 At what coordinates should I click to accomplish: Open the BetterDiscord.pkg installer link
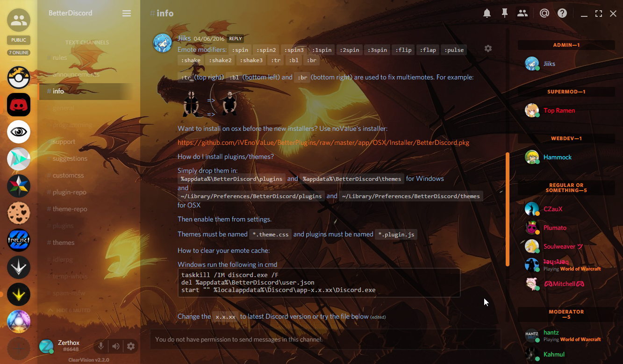click(322, 143)
